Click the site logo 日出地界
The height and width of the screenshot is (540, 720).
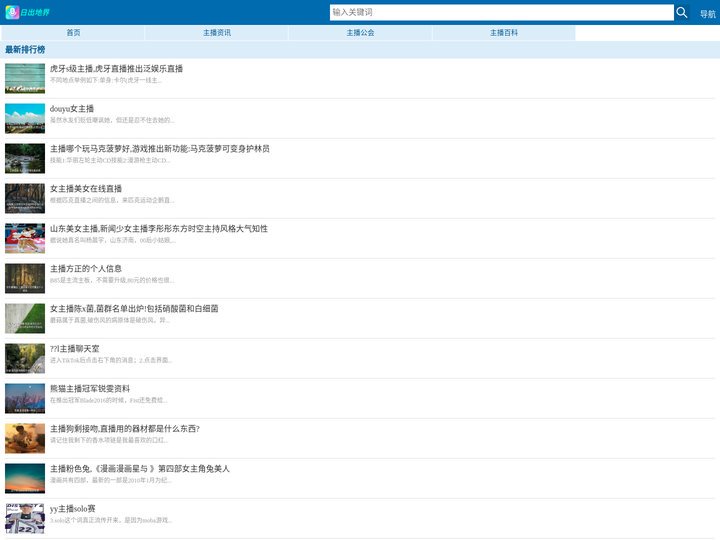pyautogui.click(x=28, y=12)
